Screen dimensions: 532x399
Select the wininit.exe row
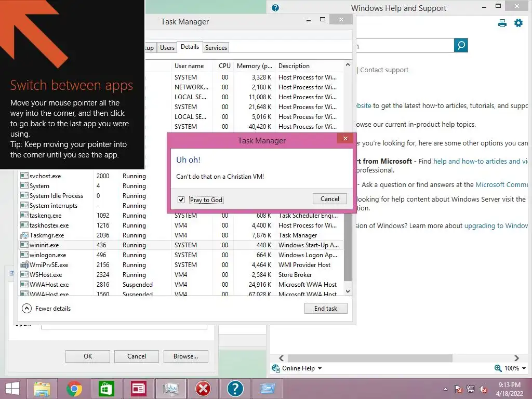coord(180,245)
